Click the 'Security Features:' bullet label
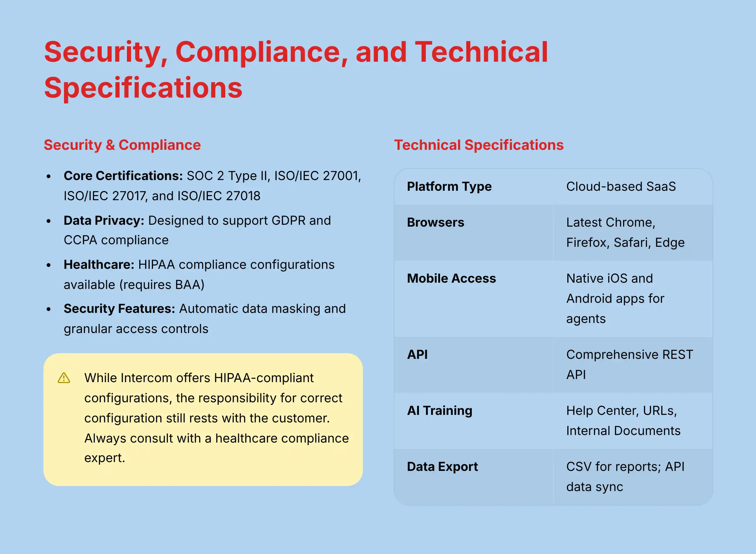The image size is (756, 554). click(119, 308)
